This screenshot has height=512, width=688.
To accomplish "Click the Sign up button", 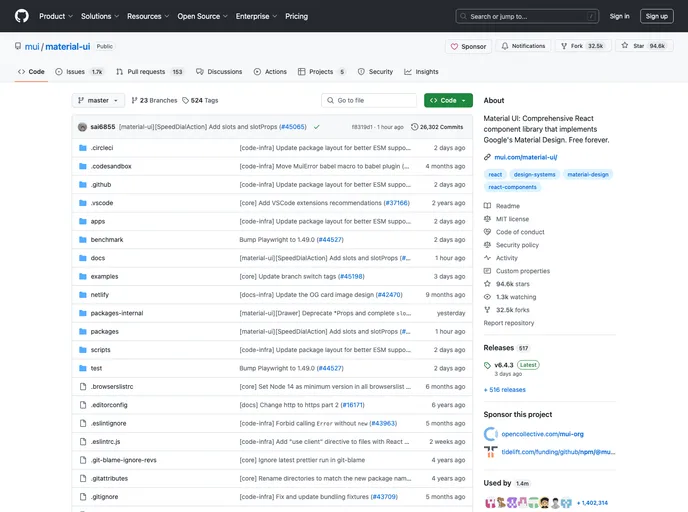I will click(656, 16).
